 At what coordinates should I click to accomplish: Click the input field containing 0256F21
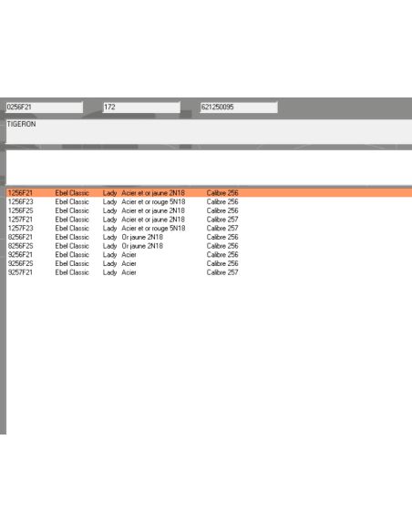(x=45, y=107)
